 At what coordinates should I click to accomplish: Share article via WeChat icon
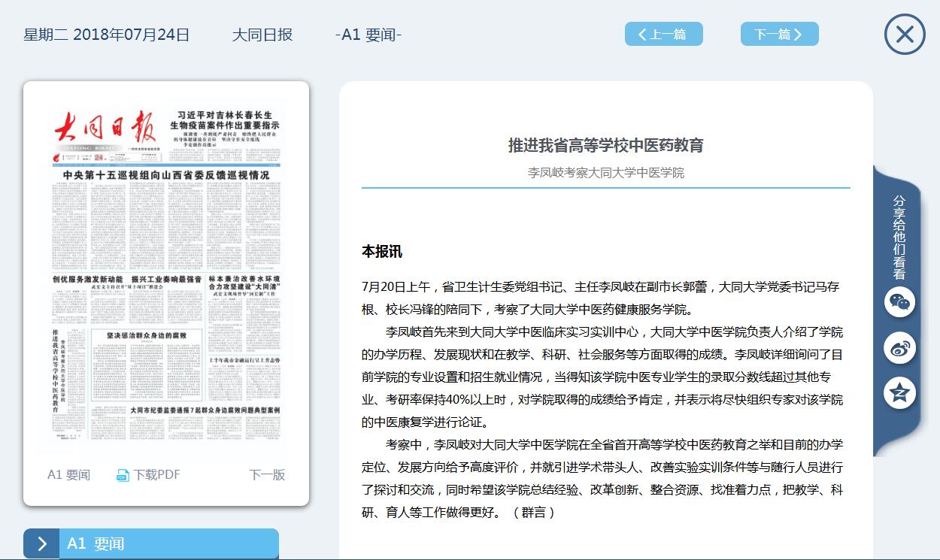[899, 302]
